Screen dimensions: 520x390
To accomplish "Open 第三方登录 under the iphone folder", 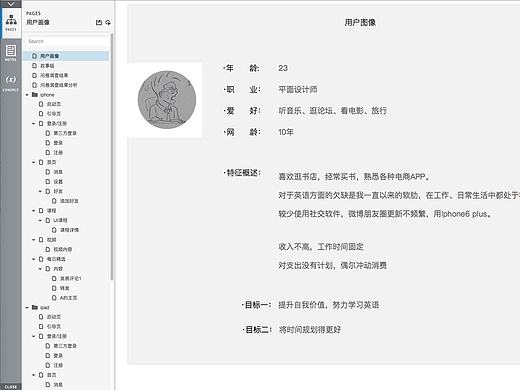I will point(65,133).
